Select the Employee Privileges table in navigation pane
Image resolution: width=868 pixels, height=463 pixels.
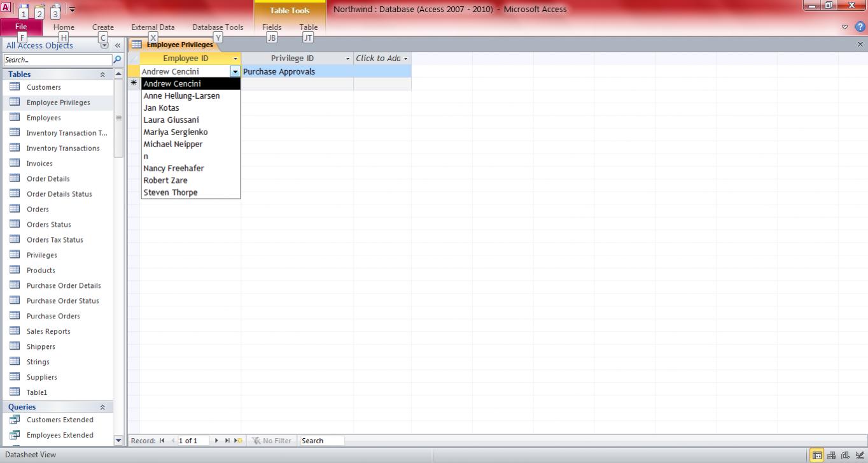click(x=58, y=103)
